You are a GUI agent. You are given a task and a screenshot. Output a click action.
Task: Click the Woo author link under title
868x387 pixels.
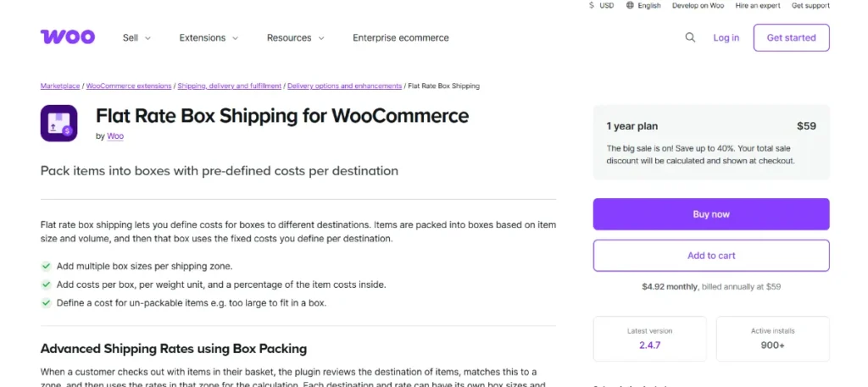(x=115, y=135)
